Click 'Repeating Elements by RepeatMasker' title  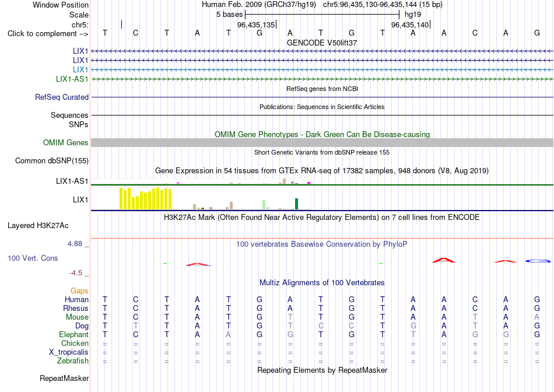[x=322, y=370]
